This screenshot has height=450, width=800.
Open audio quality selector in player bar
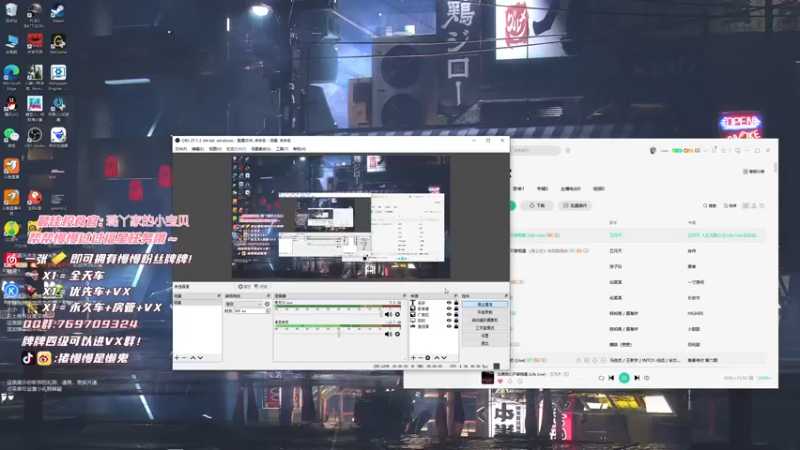(764, 378)
